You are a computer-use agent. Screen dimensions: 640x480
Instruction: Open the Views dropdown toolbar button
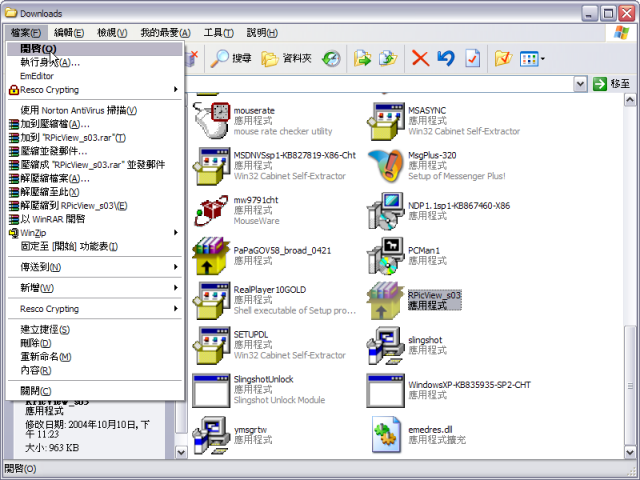[532, 59]
